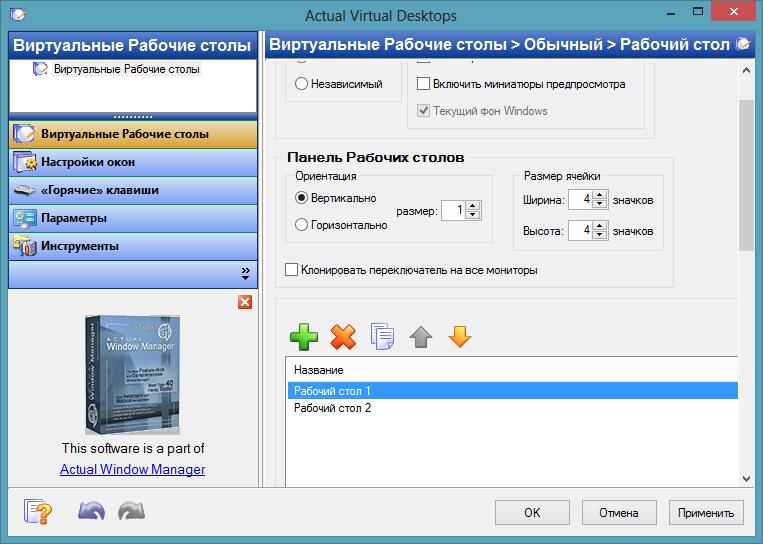The height and width of the screenshot is (544, 763).
Task: Click the Применить button
Action: (706, 513)
